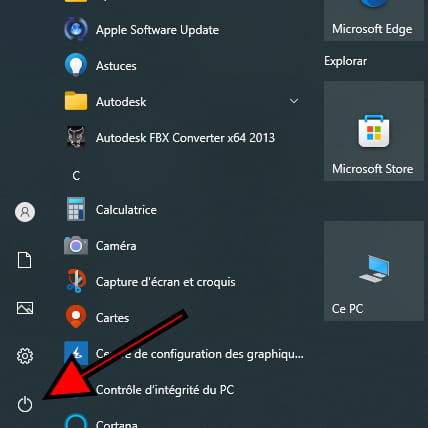428x428 pixels.
Task: Open Documents icon in Start sidebar
Action: 25,260
